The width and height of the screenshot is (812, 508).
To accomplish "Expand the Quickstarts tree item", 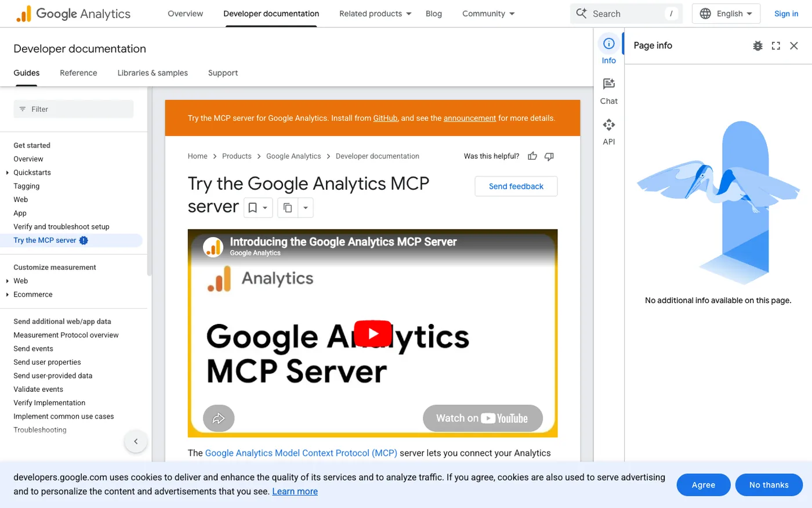I will (8, 172).
